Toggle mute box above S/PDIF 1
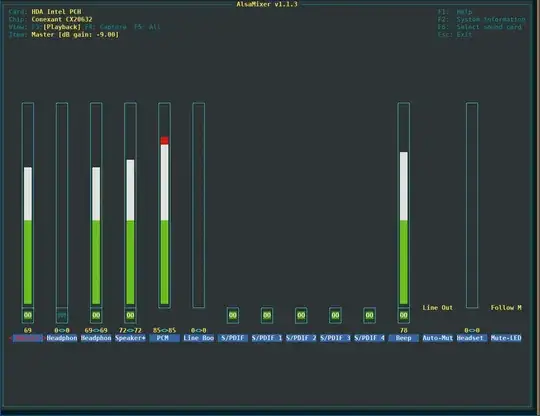The width and height of the screenshot is (540, 416). 267,315
